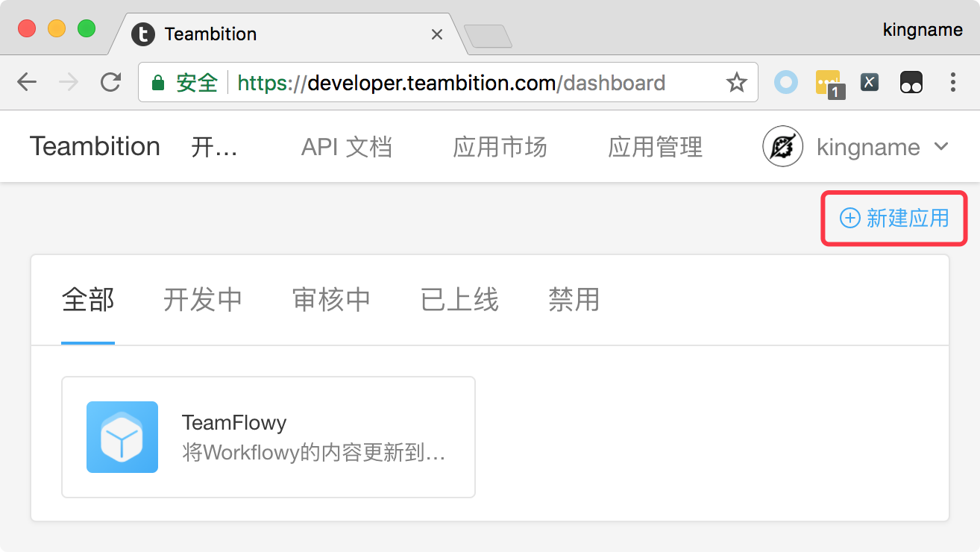
Task: Switch to the 禁用 tab
Action: 574,300
